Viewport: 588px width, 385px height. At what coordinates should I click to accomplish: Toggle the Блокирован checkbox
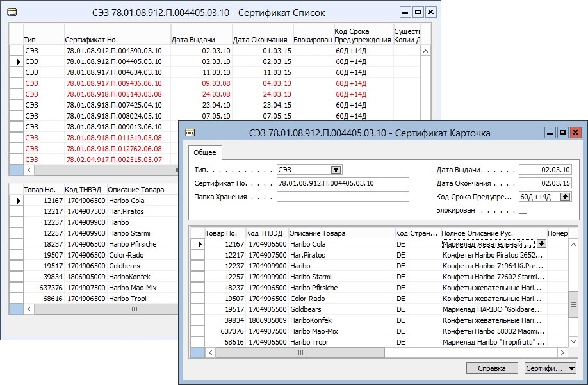tap(523, 210)
